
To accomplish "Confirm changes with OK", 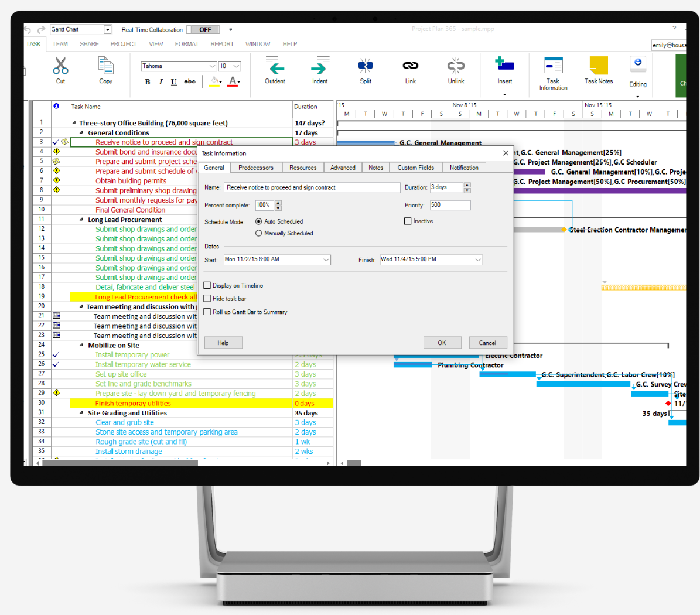I will coord(442,343).
